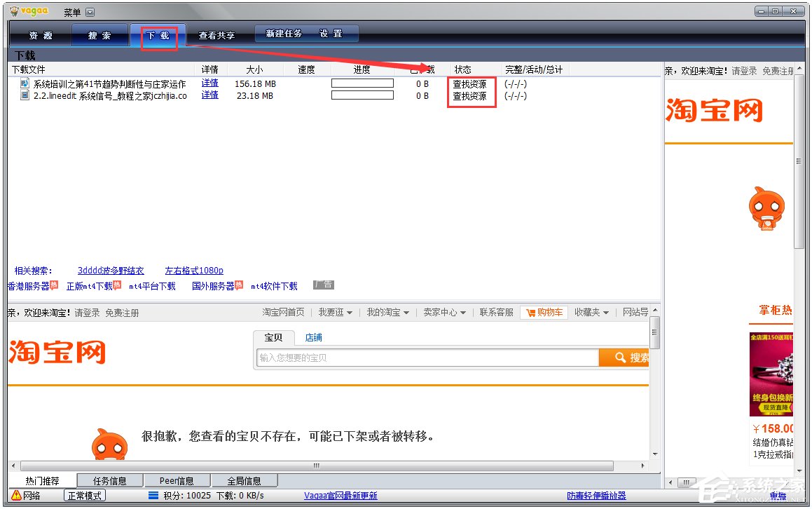Select the 2.2.lineedit 系统信号 download row
The height and width of the screenshot is (509, 812).
tap(110, 96)
